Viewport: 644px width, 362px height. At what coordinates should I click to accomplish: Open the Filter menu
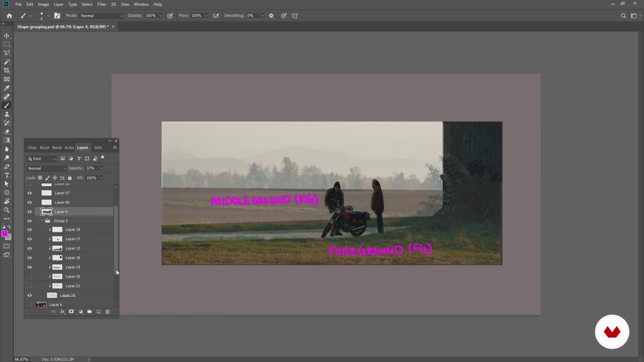point(101,4)
